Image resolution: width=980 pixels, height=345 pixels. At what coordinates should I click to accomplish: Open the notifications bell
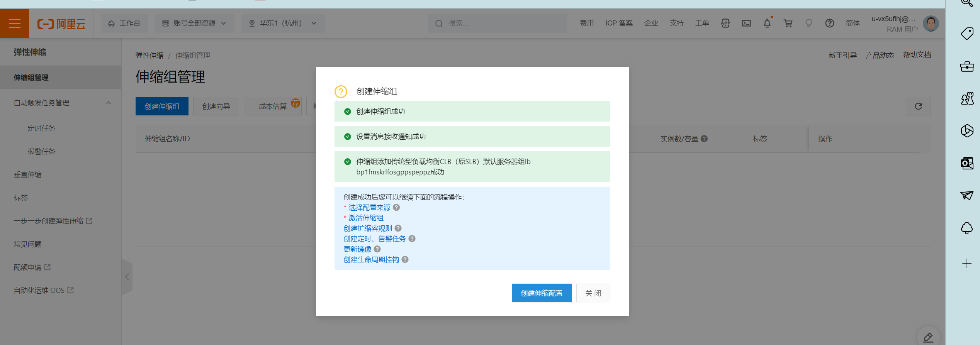coord(767,24)
